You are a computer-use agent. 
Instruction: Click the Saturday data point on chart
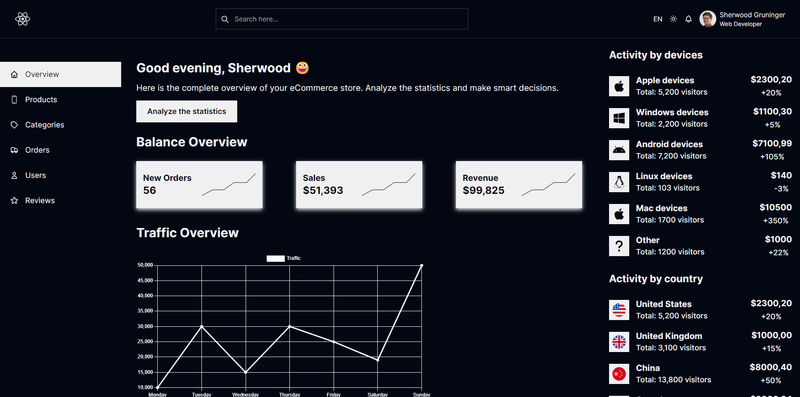pos(378,360)
